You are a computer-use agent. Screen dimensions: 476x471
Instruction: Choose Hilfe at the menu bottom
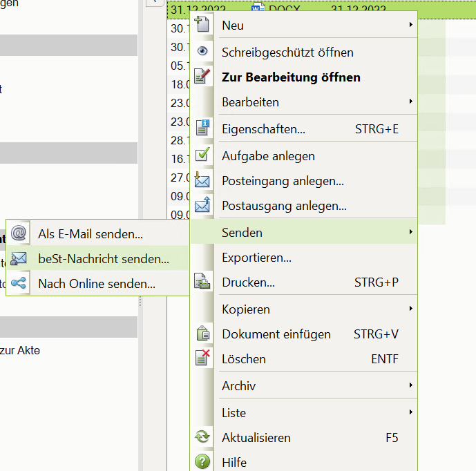[x=304, y=461]
